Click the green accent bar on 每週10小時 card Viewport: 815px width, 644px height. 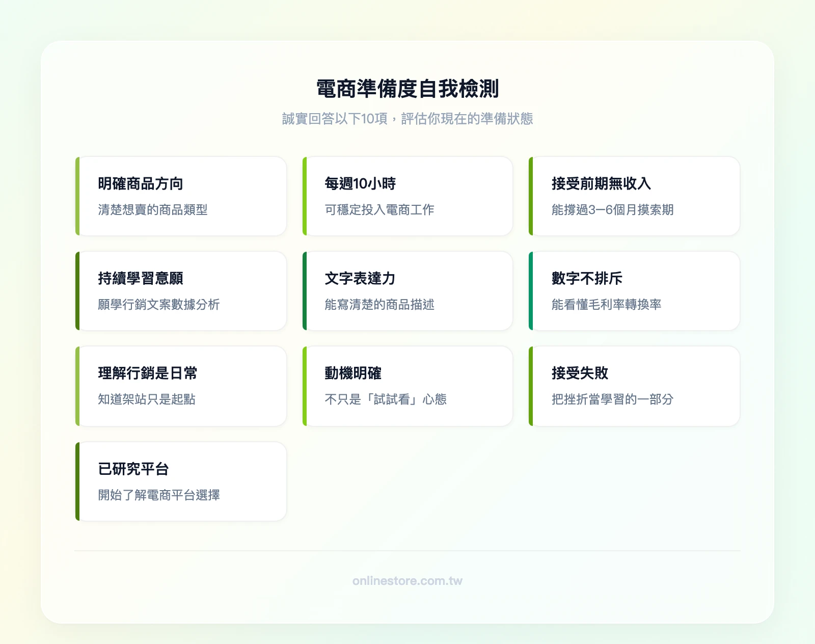[x=305, y=196]
